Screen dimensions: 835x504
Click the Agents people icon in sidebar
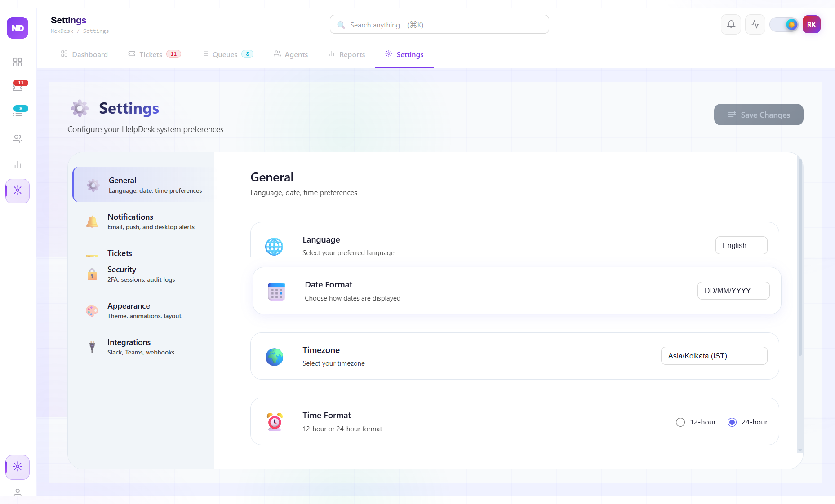click(x=18, y=139)
